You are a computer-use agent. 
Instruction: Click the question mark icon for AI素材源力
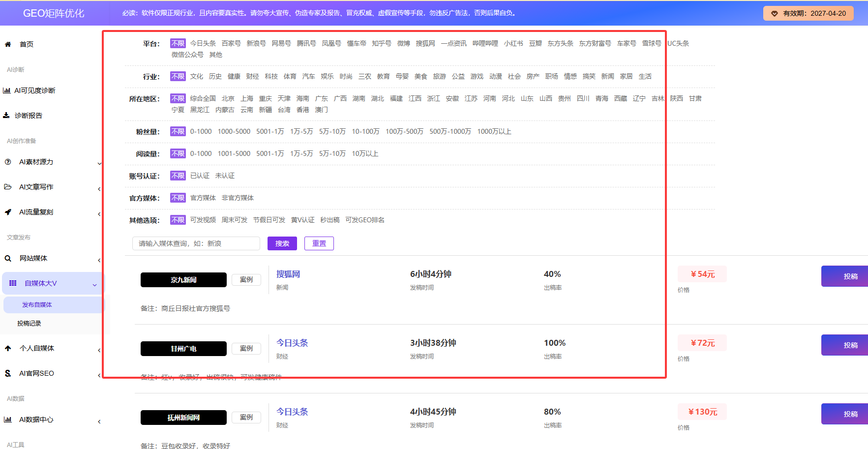pos(8,162)
